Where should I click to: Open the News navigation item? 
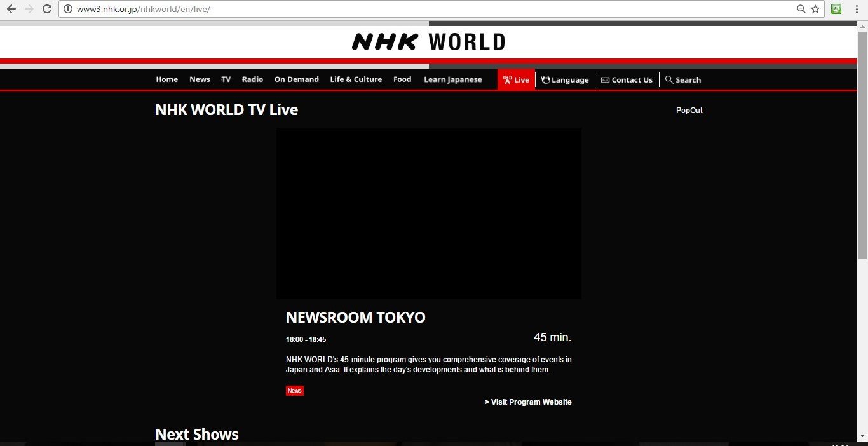[x=200, y=79]
